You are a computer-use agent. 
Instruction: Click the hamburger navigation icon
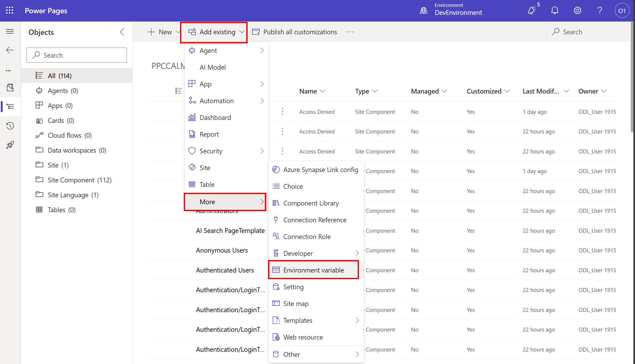pyautogui.click(x=10, y=31)
